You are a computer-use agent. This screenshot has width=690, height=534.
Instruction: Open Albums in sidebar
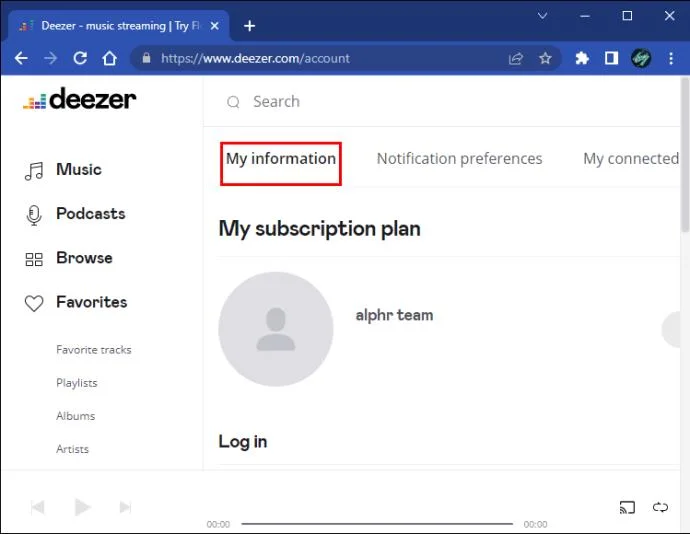click(75, 416)
